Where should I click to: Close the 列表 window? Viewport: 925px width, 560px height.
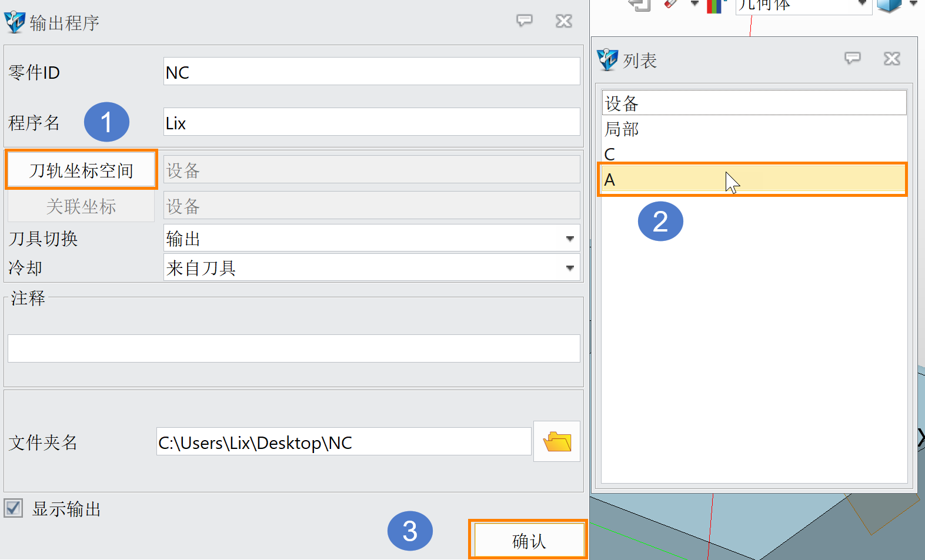(x=892, y=58)
